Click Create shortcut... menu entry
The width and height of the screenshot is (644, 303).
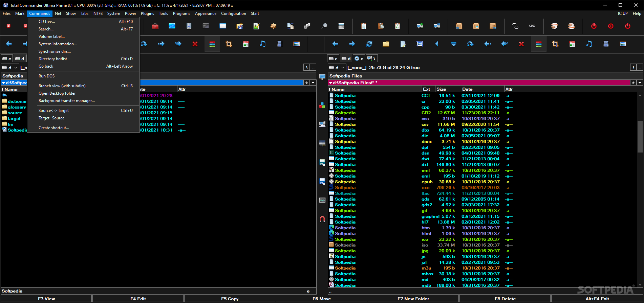point(83,128)
